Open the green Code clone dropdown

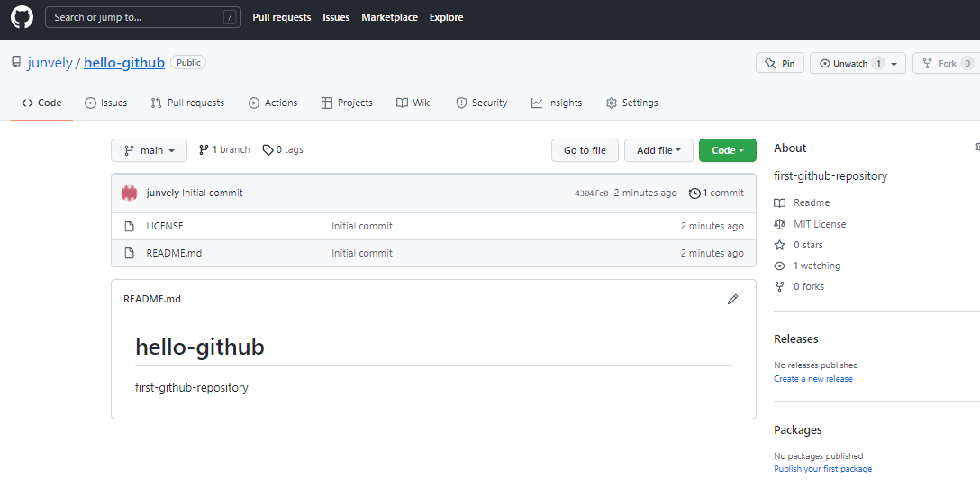click(x=728, y=150)
